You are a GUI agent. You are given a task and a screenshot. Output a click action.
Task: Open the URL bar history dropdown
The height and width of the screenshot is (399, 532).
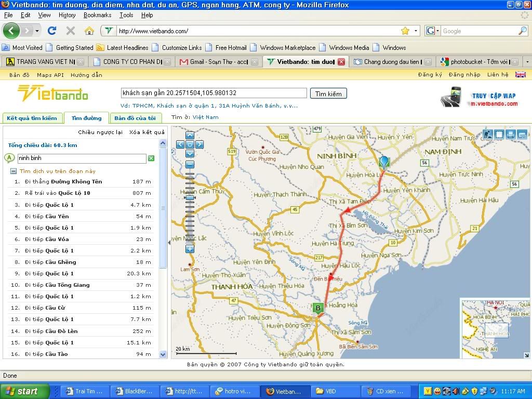[x=416, y=31]
